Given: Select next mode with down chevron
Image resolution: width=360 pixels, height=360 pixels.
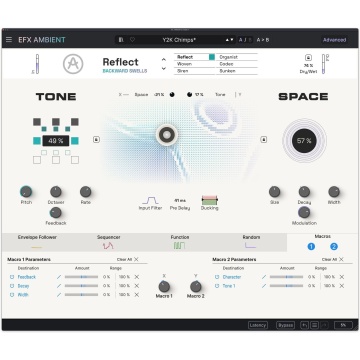Looking at the screenshot, I should click(164, 68).
